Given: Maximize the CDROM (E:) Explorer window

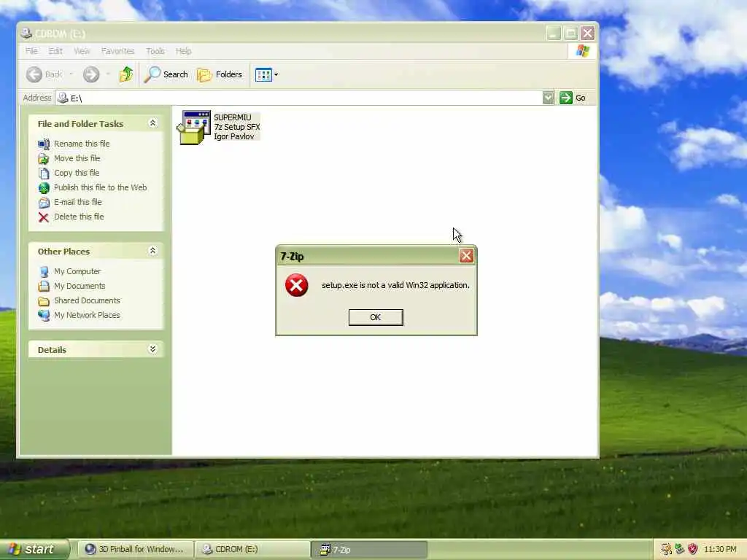Looking at the screenshot, I should click(570, 34).
